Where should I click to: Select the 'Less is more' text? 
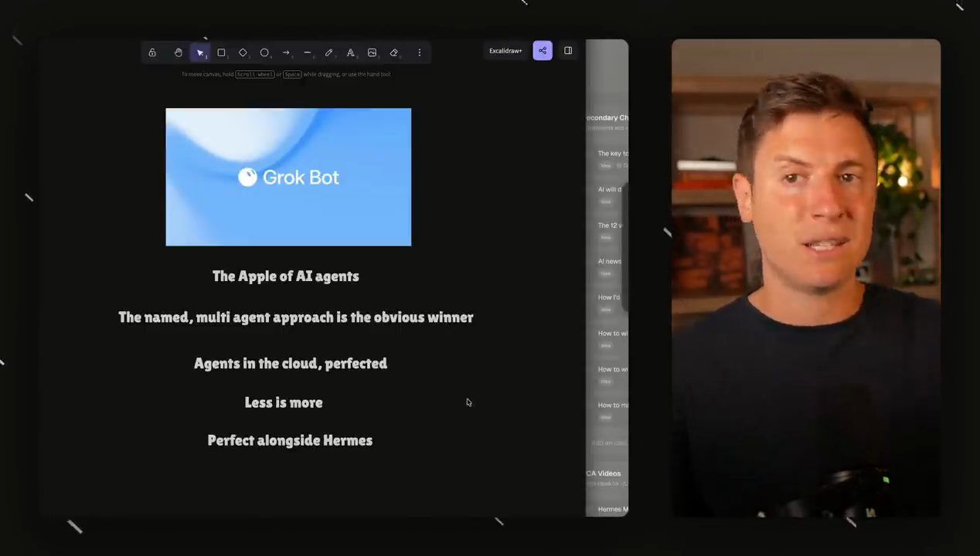[x=284, y=402]
